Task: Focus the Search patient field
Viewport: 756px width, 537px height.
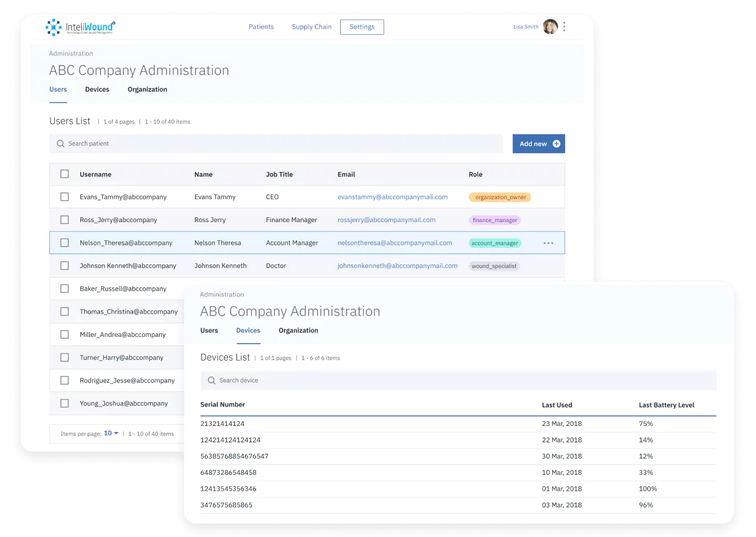Action: click(x=276, y=144)
